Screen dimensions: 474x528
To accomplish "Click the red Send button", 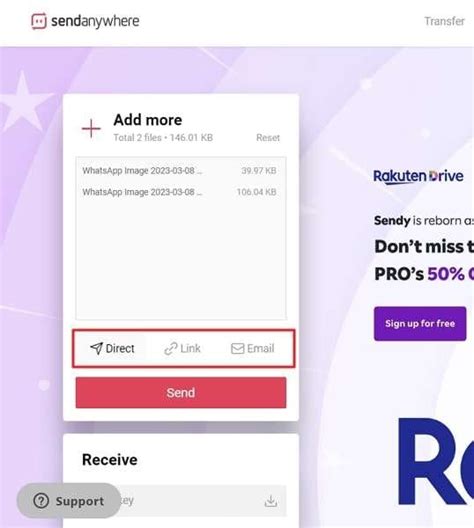I will [181, 393].
